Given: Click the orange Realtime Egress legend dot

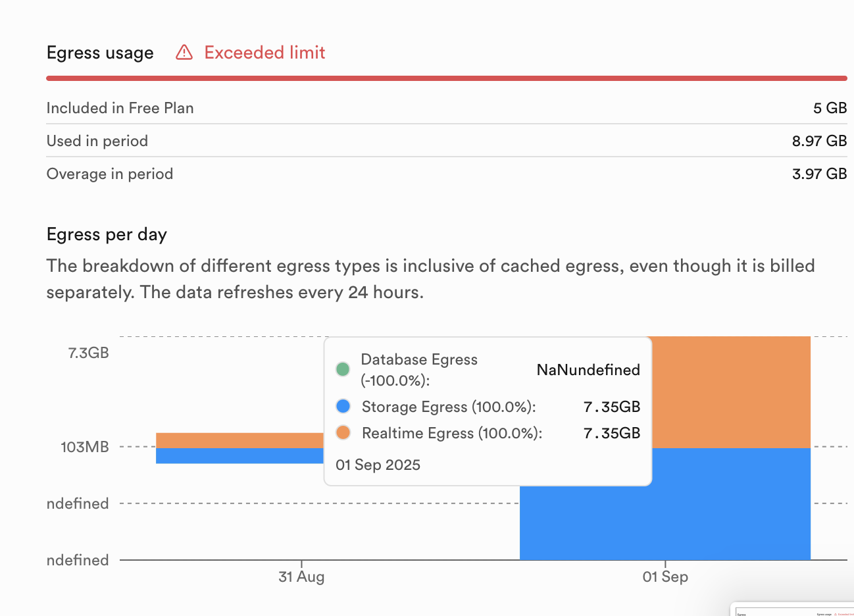Looking at the screenshot, I should point(343,433).
